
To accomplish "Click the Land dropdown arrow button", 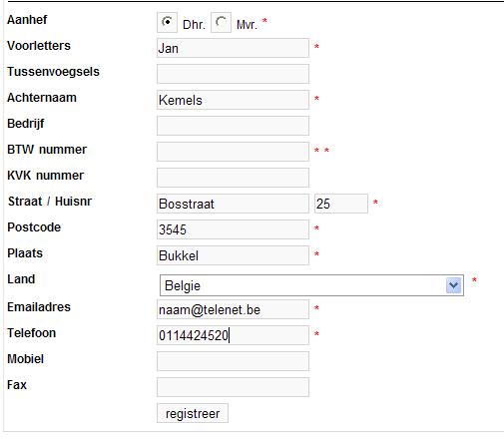I will point(454,285).
